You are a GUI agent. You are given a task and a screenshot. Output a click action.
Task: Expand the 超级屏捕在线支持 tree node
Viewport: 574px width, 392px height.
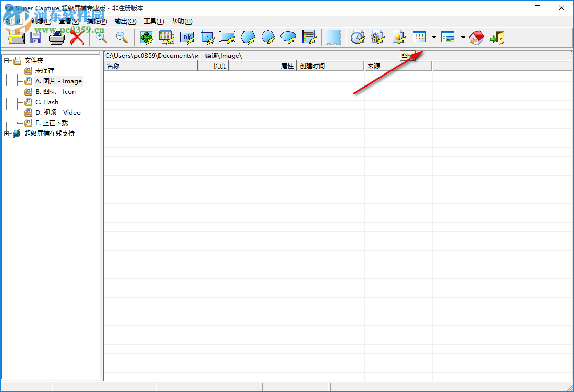point(6,133)
